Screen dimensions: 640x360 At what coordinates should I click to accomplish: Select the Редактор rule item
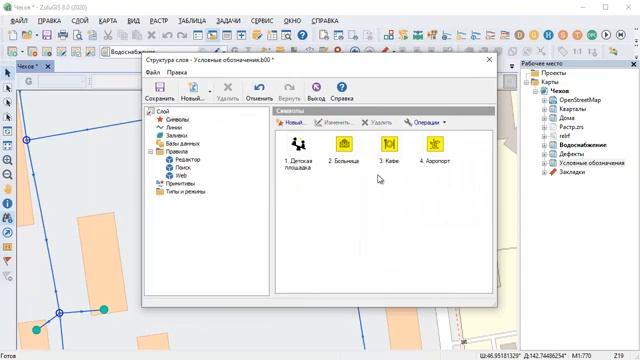click(187, 160)
